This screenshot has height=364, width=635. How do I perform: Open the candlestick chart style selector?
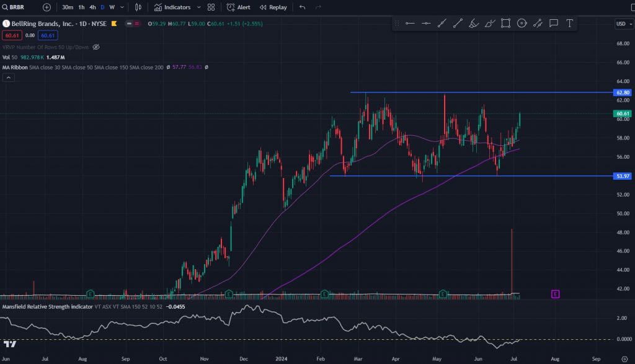(138, 7)
